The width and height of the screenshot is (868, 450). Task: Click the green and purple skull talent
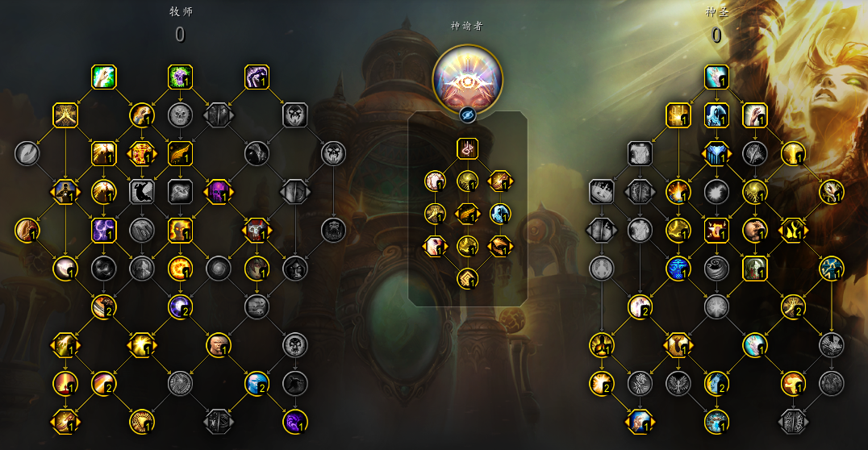(180, 77)
